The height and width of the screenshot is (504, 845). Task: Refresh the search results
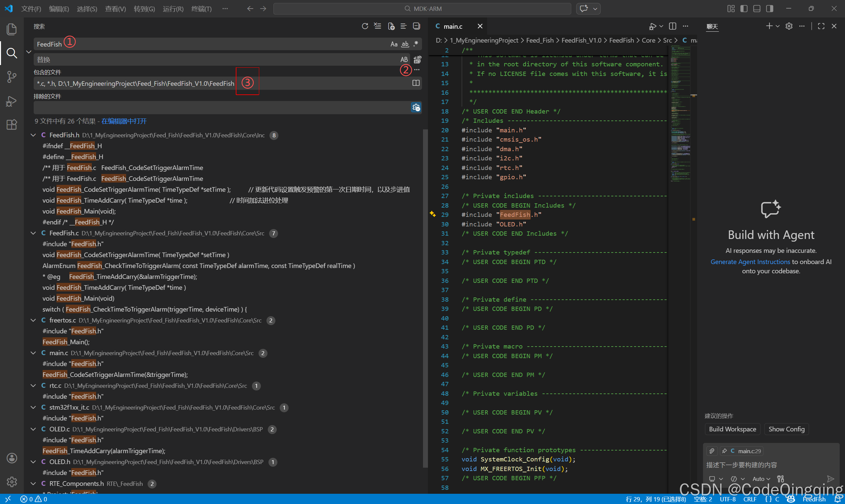(365, 26)
